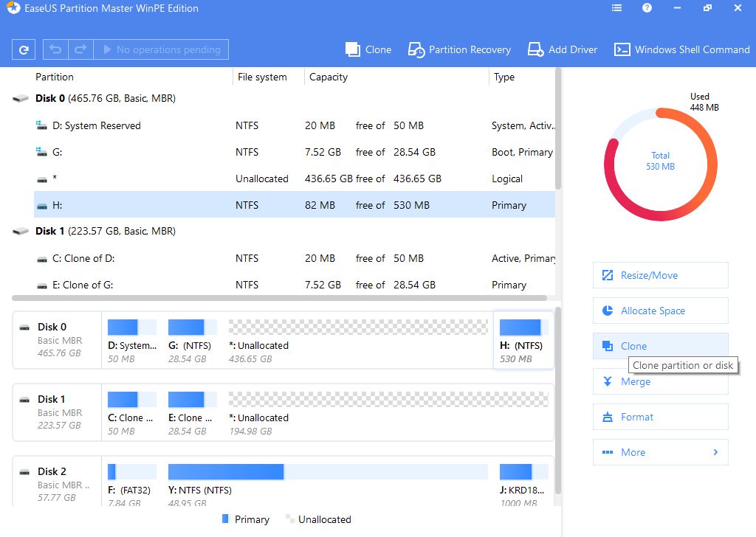This screenshot has width=756, height=537.
Task: Select the G: partition row in list
Action: click(294, 152)
